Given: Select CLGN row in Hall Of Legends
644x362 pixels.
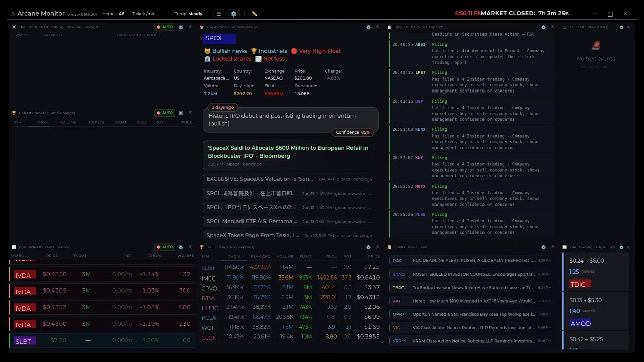Looking at the screenshot, I should (x=290, y=337).
